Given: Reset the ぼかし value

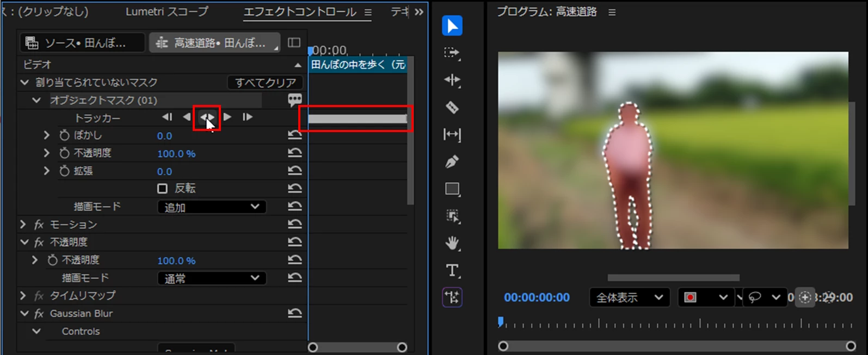Looking at the screenshot, I should tap(294, 135).
